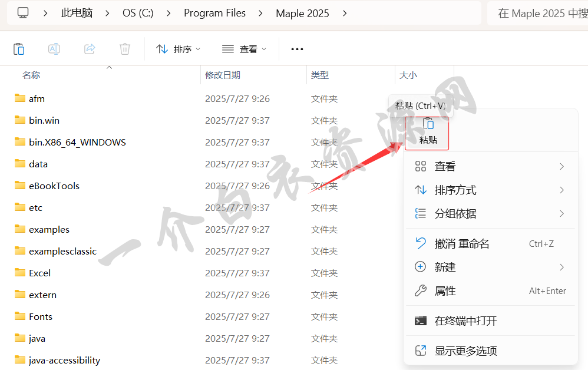
Task: Click the Paste icon in toolbar
Action: point(19,49)
